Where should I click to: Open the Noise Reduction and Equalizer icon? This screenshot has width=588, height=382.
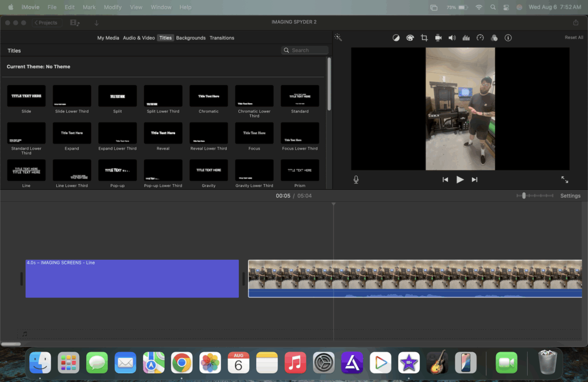coord(466,37)
